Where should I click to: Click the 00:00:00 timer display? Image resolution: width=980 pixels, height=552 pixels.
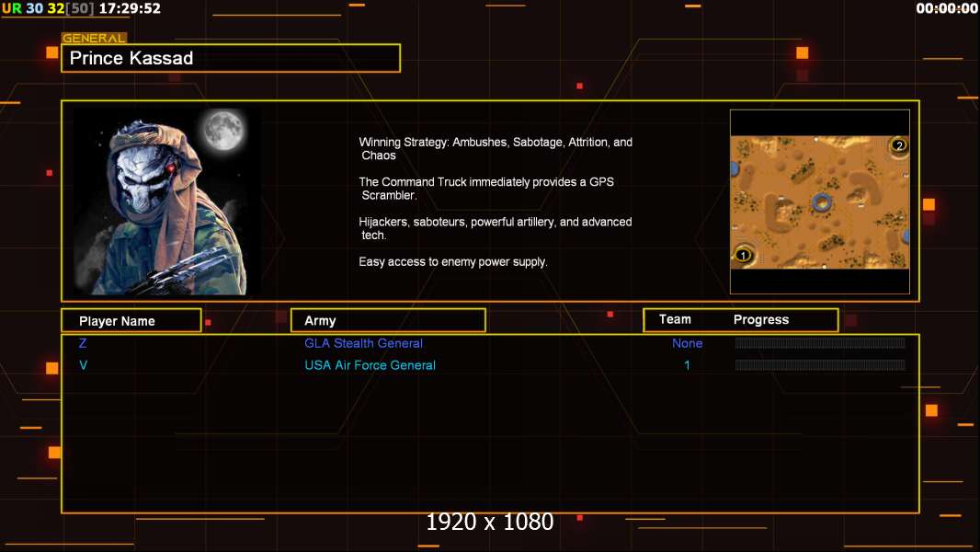click(x=946, y=8)
